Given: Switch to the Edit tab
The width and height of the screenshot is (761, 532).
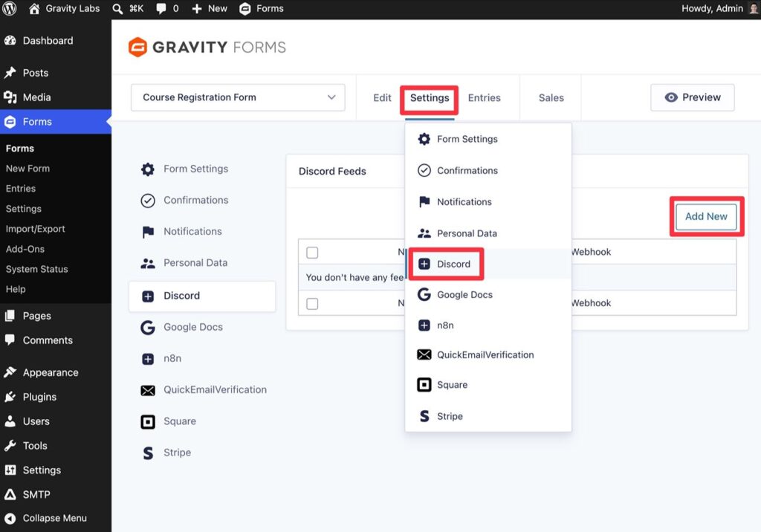Looking at the screenshot, I should (382, 98).
